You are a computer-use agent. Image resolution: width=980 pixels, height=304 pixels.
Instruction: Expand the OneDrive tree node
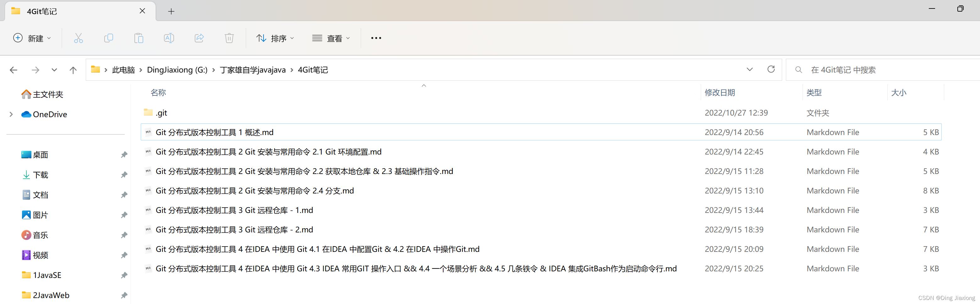coord(11,114)
